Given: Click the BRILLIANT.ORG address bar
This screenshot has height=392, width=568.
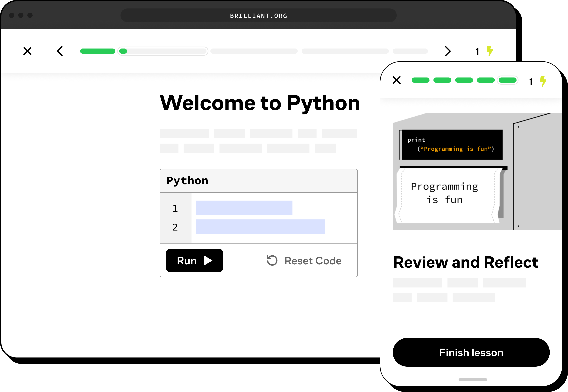Looking at the screenshot, I should [258, 15].
